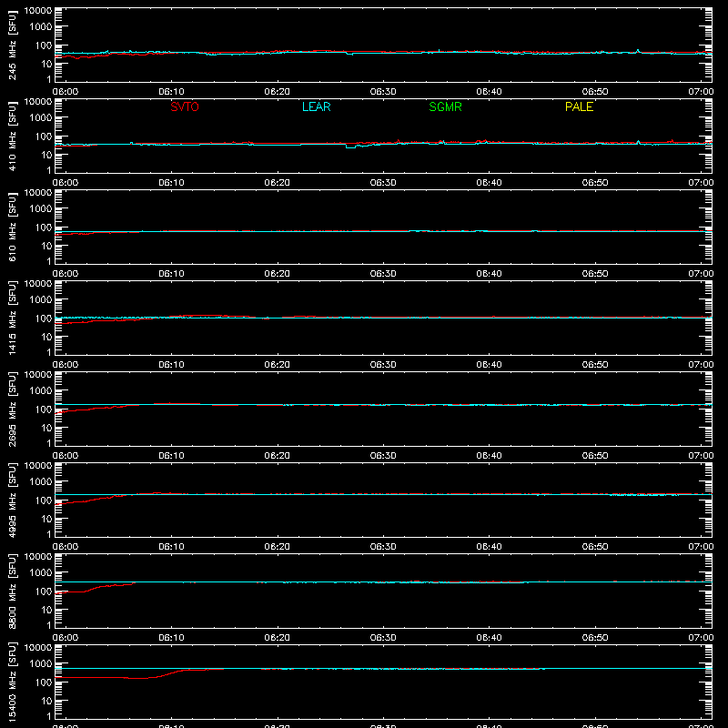Click 07:00 time label of 4995 MHz panel
728x728 pixels.
point(701,547)
